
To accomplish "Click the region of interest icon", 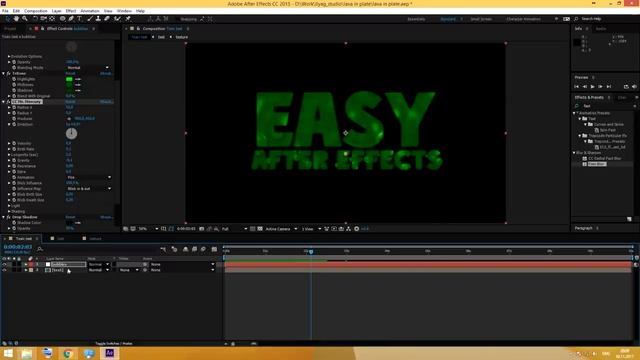I will [253, 229].
